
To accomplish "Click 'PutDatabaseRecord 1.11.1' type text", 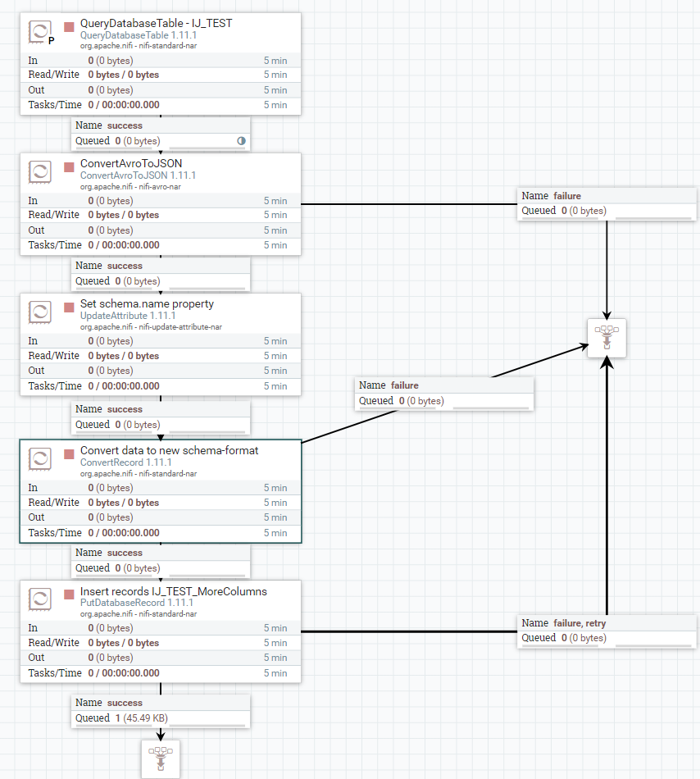I will point(137,603).
